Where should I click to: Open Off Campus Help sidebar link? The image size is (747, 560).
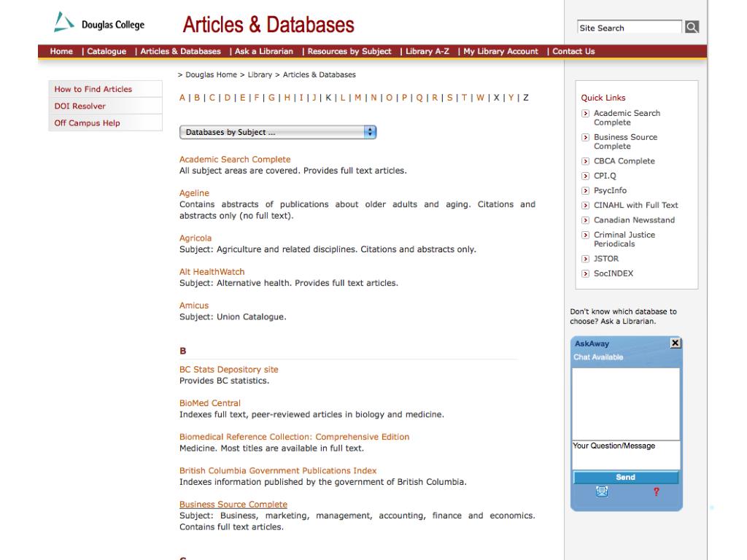[x=87, y=122]
